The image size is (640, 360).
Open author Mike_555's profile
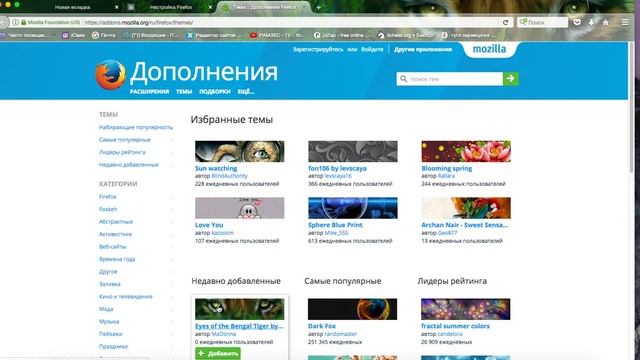point(336,233)
